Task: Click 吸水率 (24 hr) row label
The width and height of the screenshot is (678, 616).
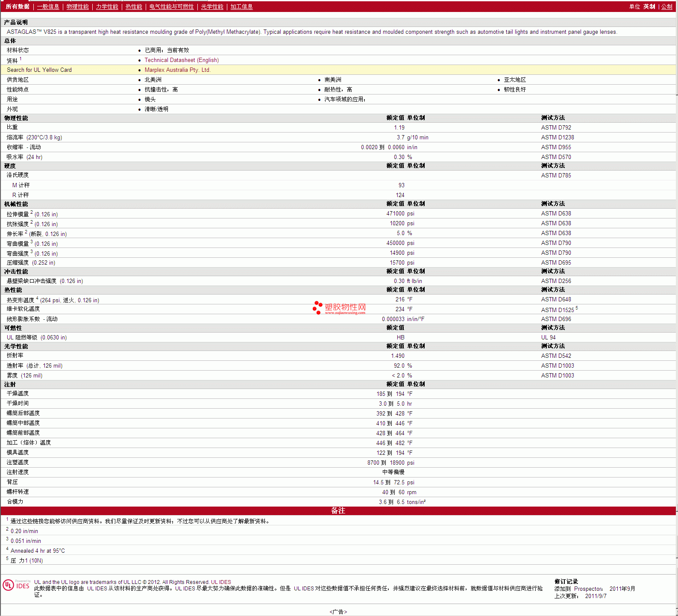Action: pos(24,157)
